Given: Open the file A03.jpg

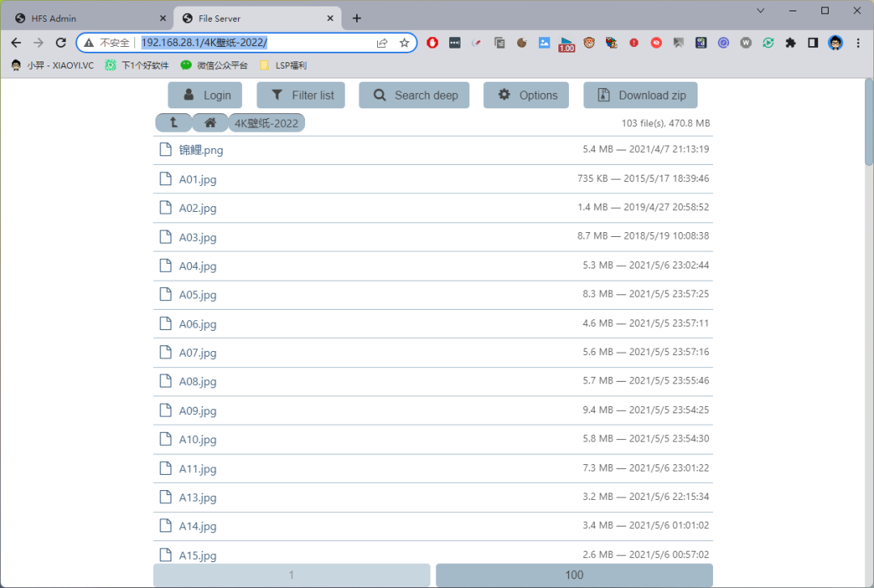Looking at the screenshot, I should click(198, 237).
